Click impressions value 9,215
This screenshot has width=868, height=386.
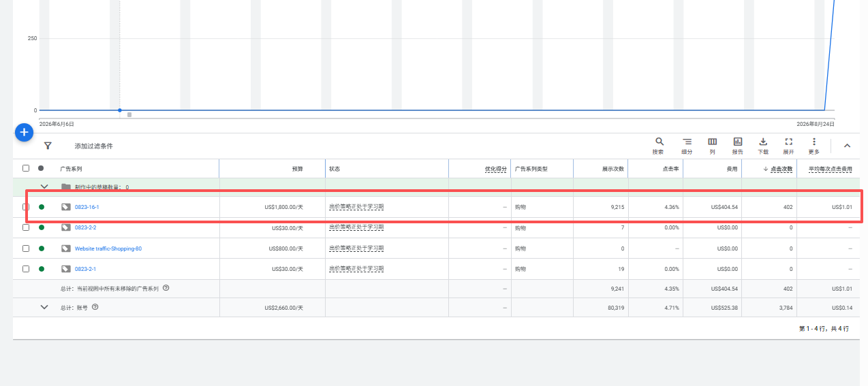point(617,207)
